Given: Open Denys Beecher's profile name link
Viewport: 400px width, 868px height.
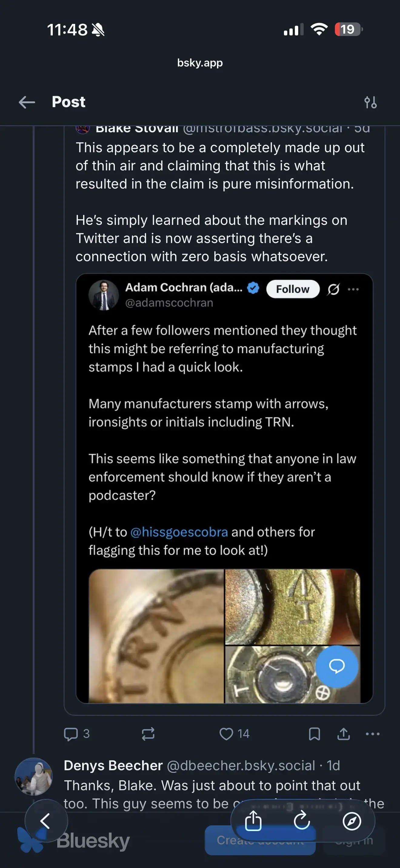Looking at the screenshot, I should (x=113, y=766).
